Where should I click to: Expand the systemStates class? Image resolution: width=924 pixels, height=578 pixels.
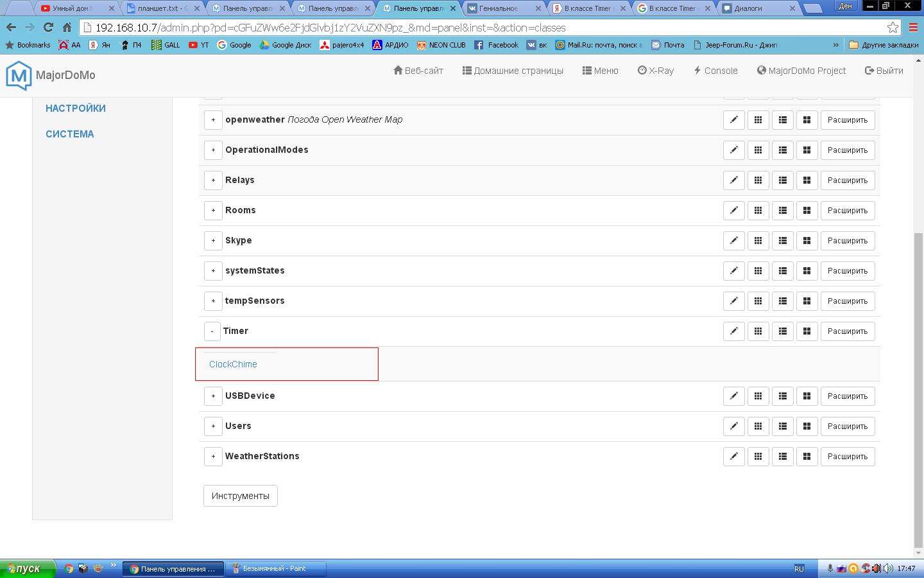(213, 271)
